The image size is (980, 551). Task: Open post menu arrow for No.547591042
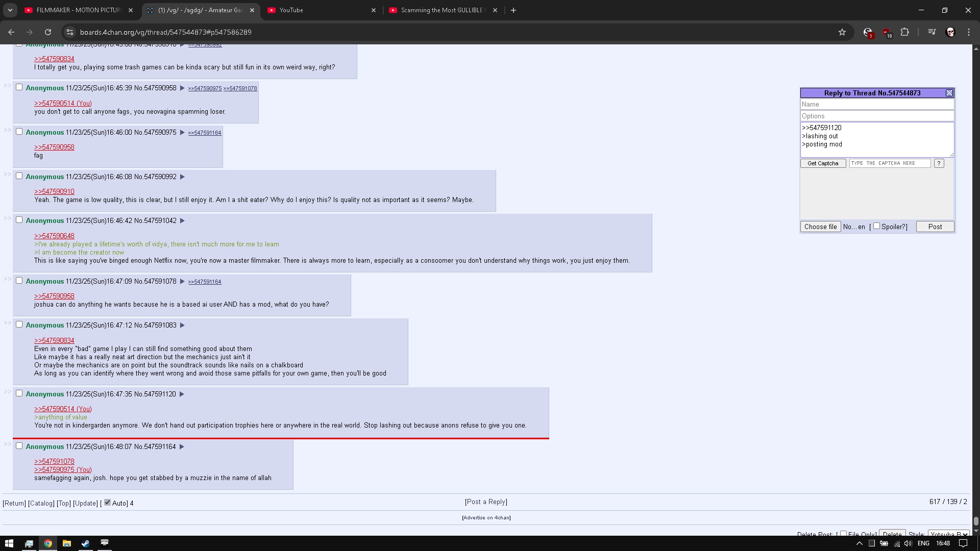pyautogui.click(x=182, y=221)
